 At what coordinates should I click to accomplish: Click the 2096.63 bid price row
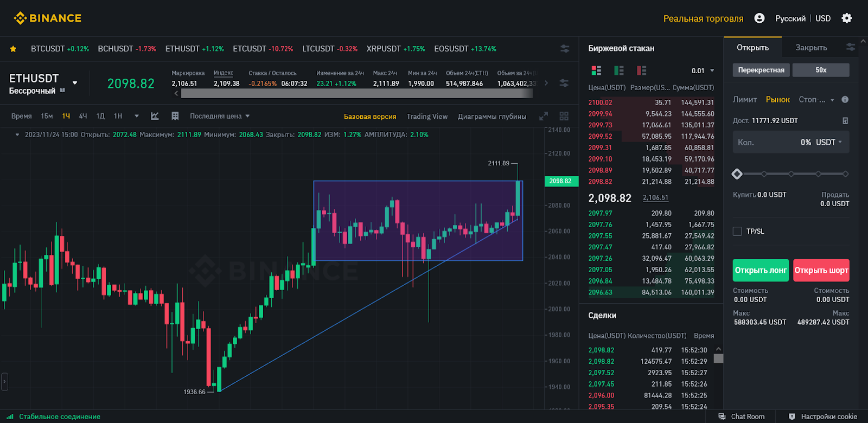point(651,292)
